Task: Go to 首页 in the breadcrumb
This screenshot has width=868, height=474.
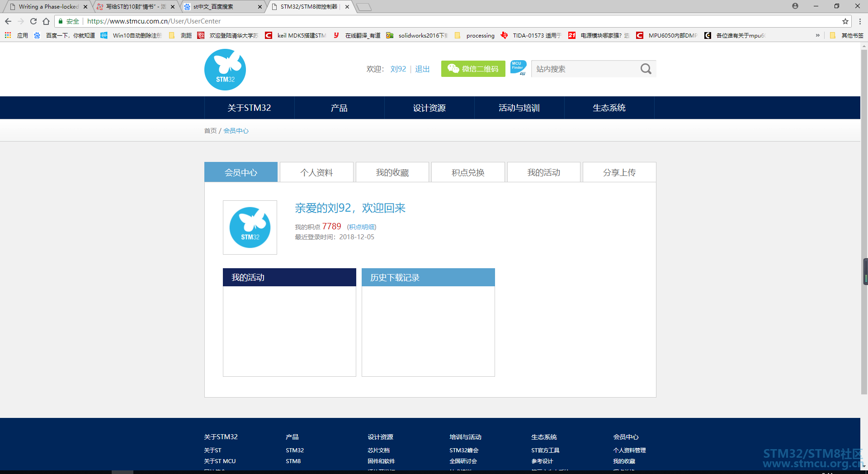Action: [210, 131]
